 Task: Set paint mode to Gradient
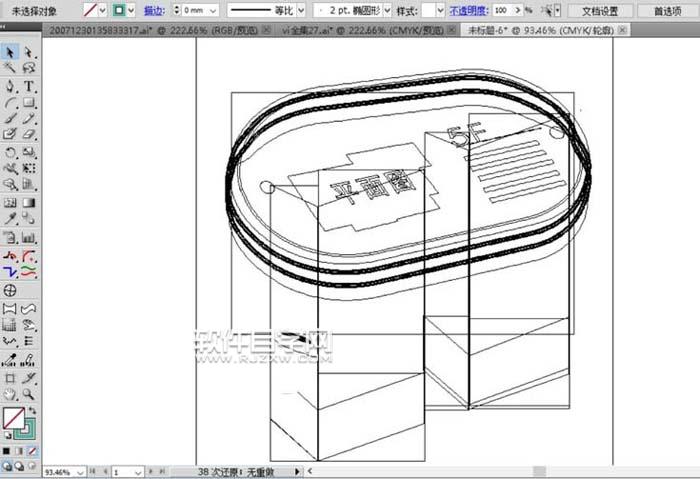19,451
